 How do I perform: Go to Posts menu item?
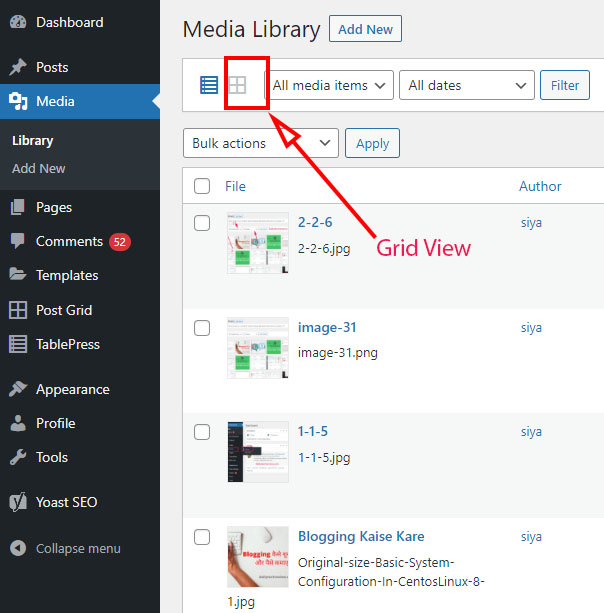tap(80, 67)
